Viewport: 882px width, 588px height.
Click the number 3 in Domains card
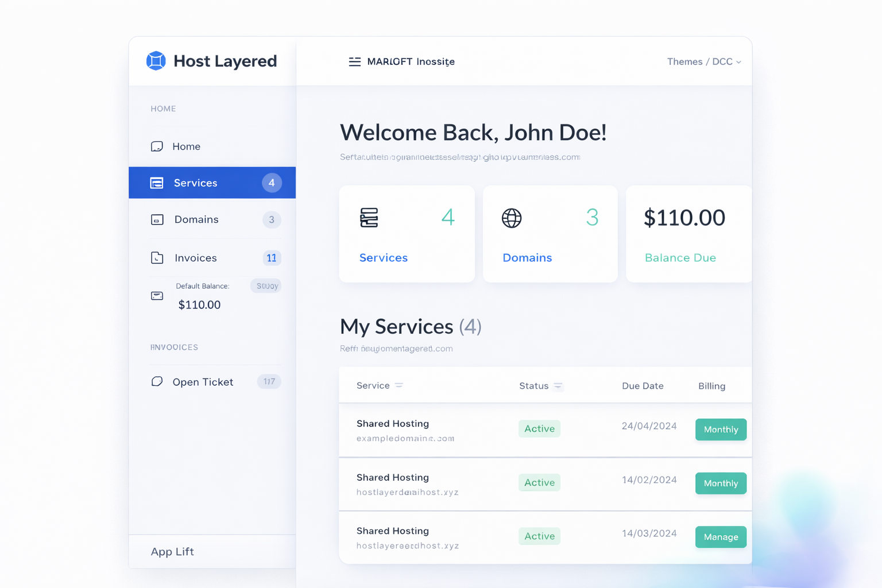point(592,217)
